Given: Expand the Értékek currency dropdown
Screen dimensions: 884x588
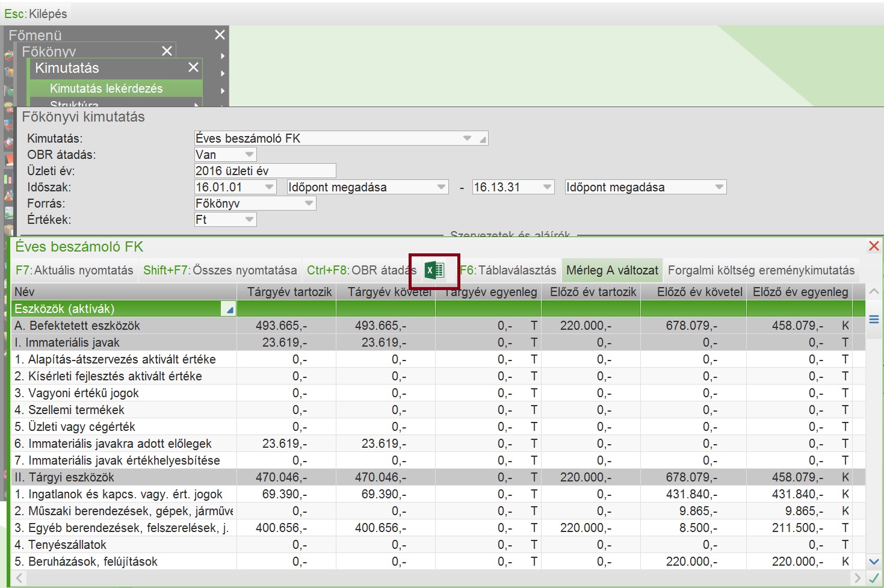Looking at the screenshot, I should click(249, 220).
